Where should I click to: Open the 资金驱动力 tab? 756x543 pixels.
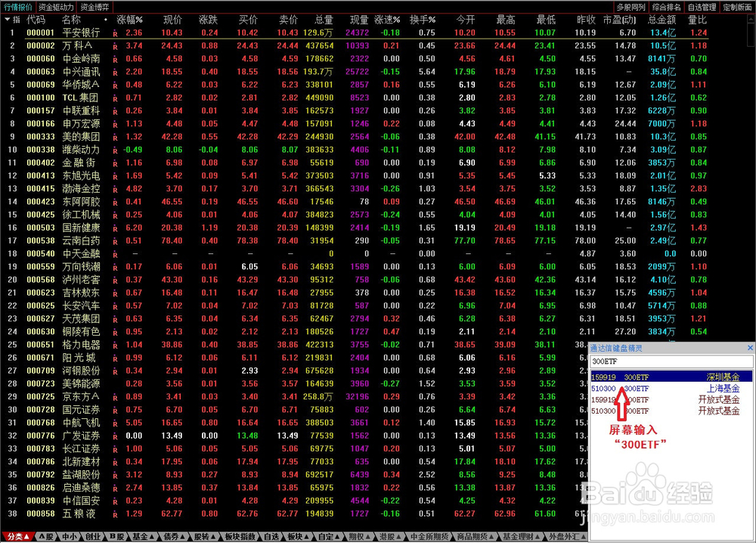coord(56,7)
